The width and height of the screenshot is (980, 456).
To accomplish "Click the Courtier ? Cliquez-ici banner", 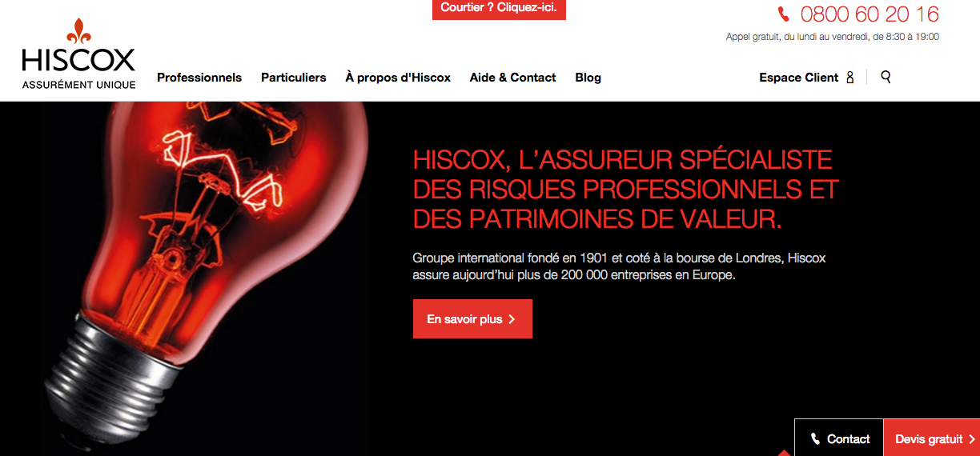I will (x=499, y=9).
